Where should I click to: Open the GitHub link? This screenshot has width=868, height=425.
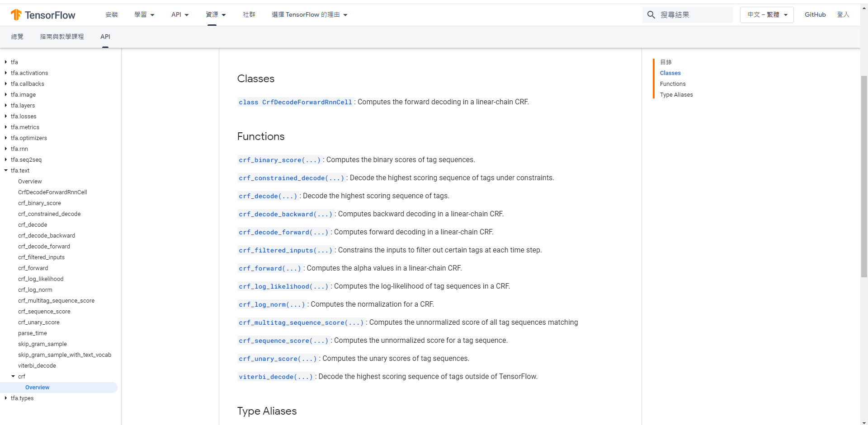click(x=815, y=14)
